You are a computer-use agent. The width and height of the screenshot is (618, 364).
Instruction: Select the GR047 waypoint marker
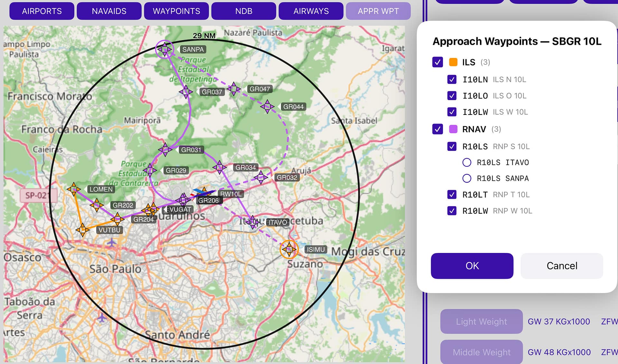pos(234,89)
